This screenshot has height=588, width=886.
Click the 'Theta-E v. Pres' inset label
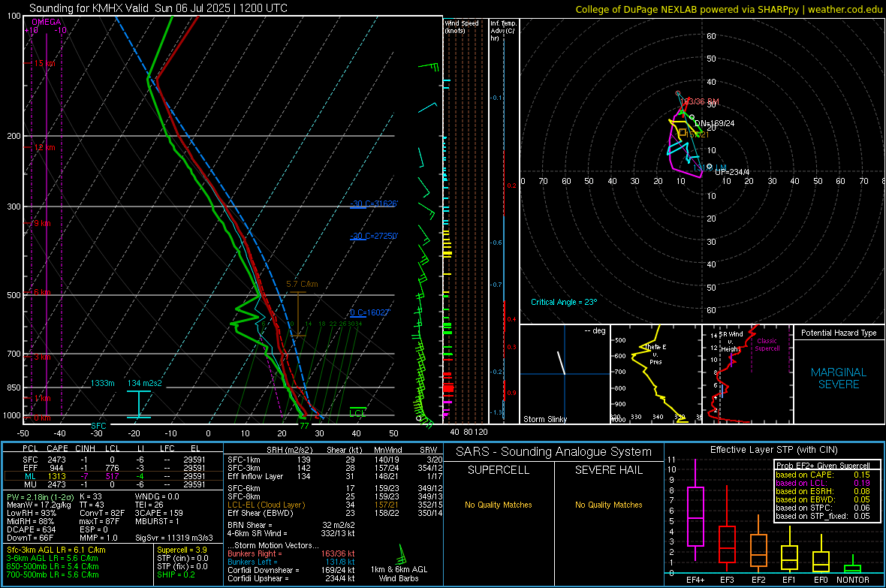(x=655, y=354)
